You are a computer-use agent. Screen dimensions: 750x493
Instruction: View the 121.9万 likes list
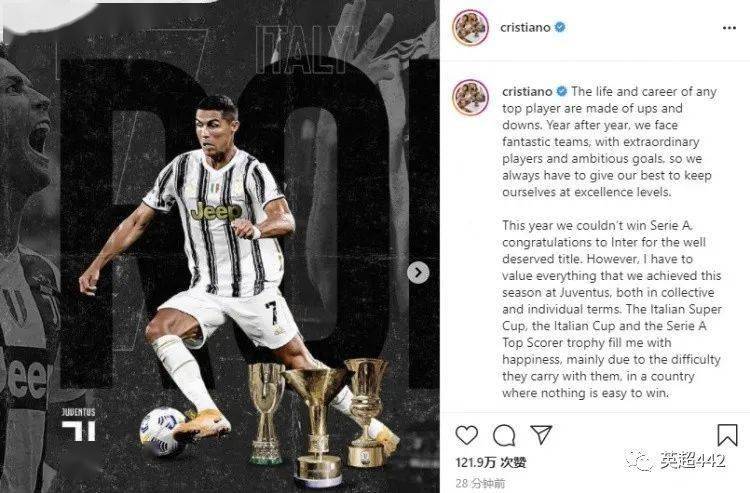[491, 462]
